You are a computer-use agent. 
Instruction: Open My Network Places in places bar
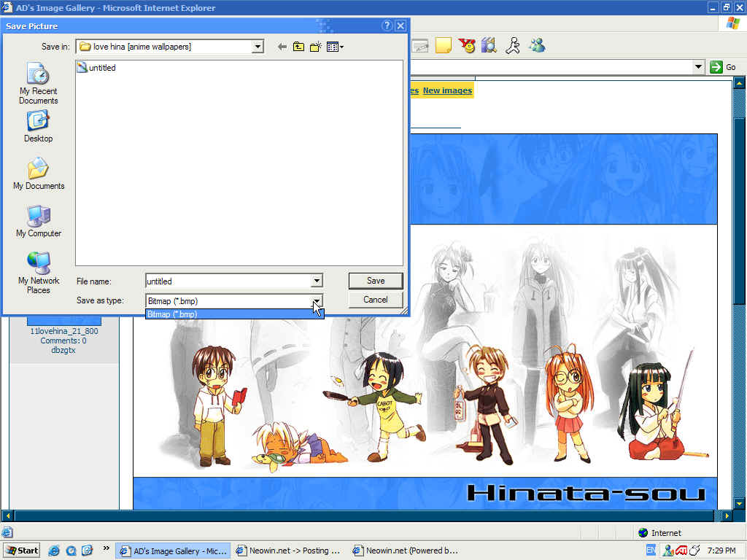[x=39, y=273]
